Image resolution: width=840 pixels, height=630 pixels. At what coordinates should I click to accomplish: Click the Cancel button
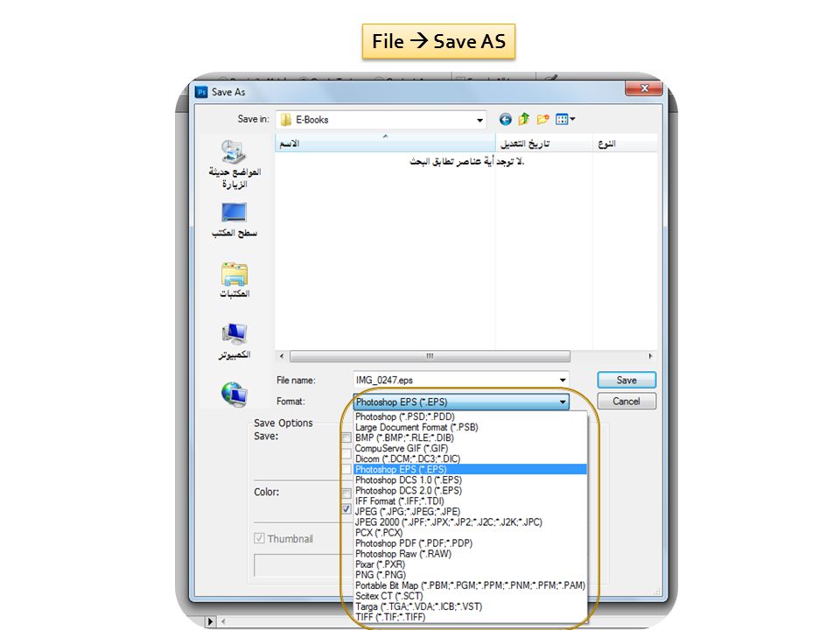pos(626,402)
